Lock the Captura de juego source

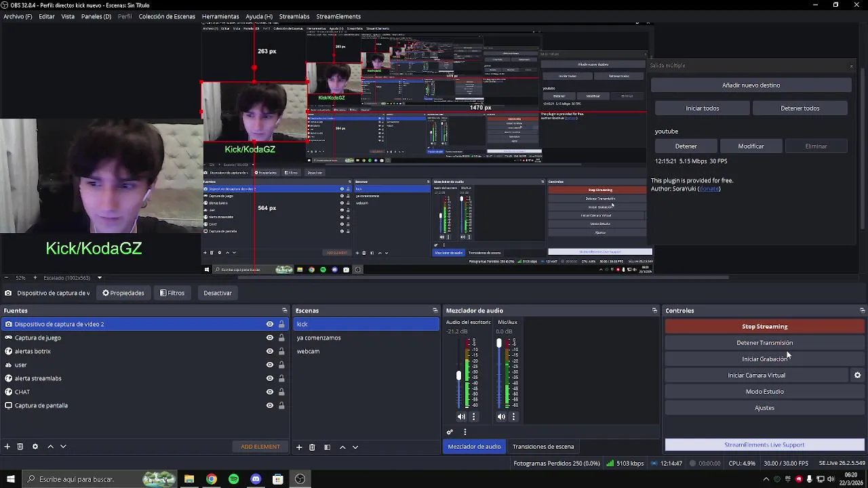(x=281, y=338)
